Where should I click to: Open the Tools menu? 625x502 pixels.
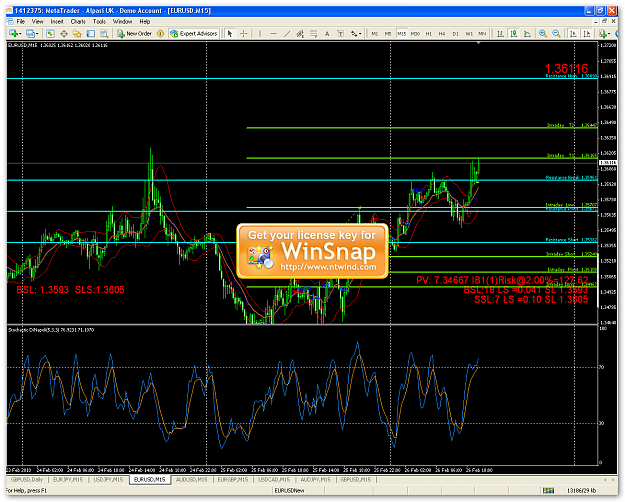pos(99,22)
